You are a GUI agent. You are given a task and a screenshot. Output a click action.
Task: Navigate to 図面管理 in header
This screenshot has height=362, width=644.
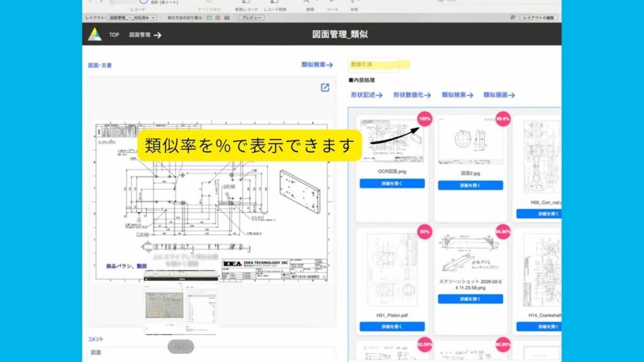pyautogui.click(x=145, y=35)
